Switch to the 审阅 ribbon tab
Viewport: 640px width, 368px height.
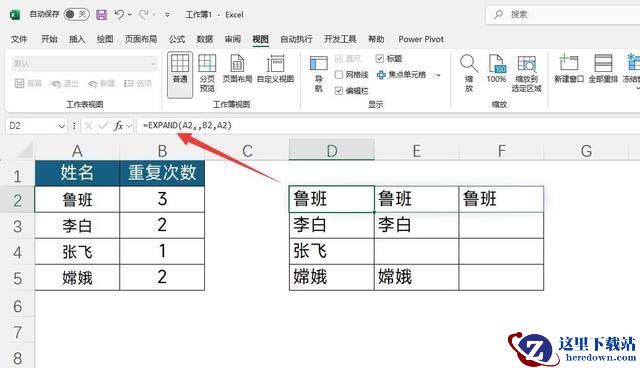click(x=233, y=39)
